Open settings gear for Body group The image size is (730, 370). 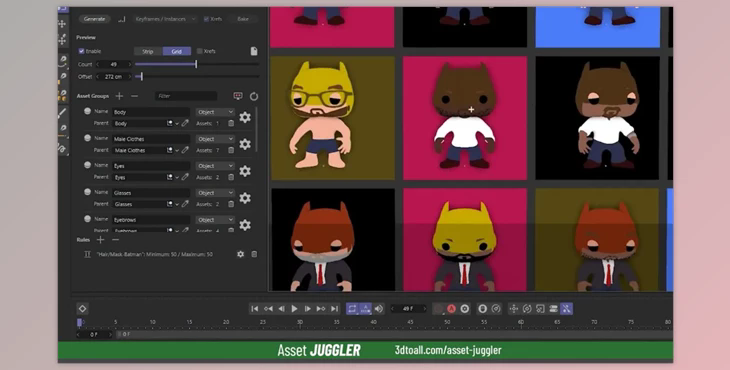coord(245,117)
